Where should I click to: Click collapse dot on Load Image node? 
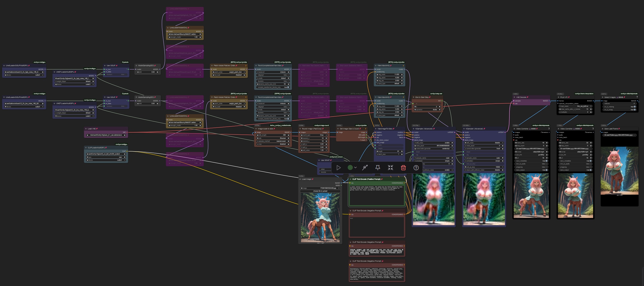(x=300, y=179)
